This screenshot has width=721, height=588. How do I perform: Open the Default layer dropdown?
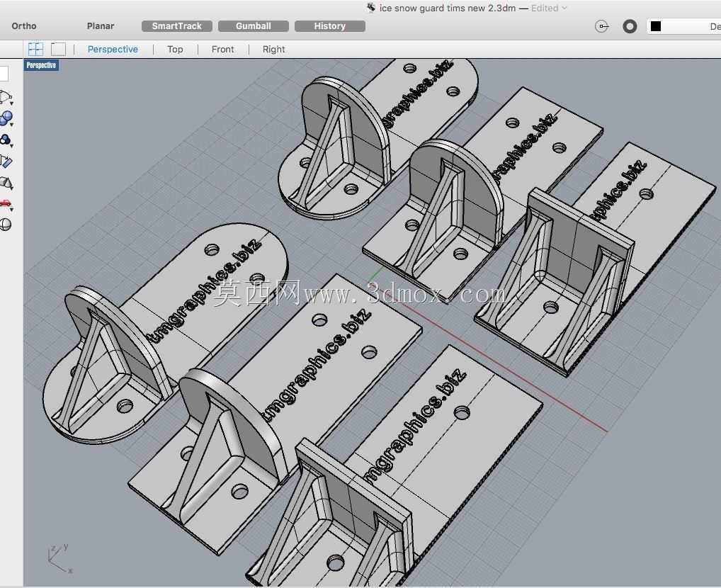[683, 26]
